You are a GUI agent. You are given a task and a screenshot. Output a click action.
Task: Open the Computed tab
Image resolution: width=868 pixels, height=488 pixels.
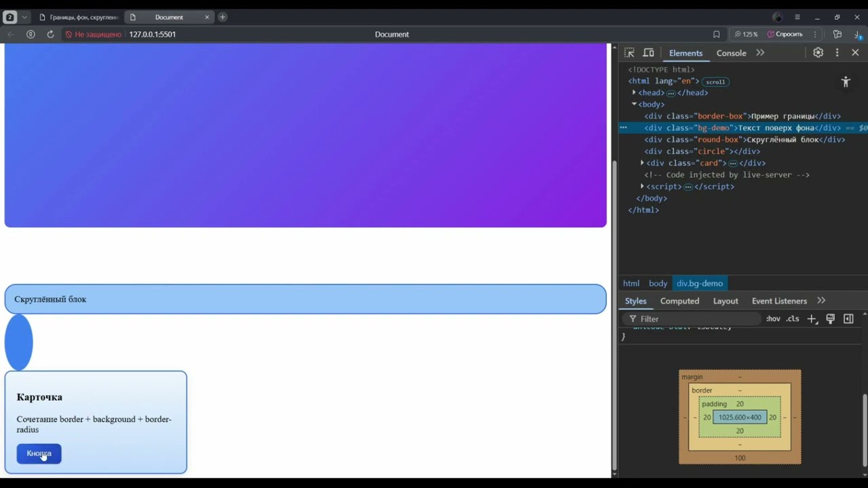[x=679, y=301]
